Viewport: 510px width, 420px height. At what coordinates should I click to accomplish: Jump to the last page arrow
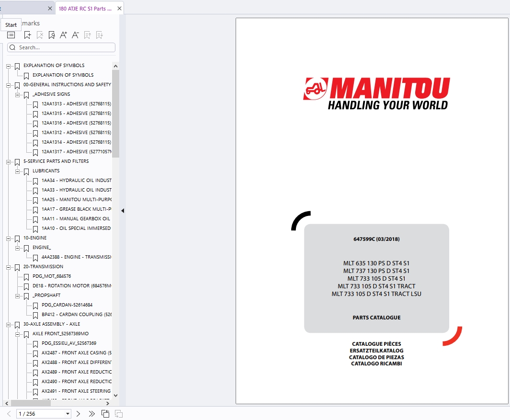pyautogui.click(x=92, y=414)
